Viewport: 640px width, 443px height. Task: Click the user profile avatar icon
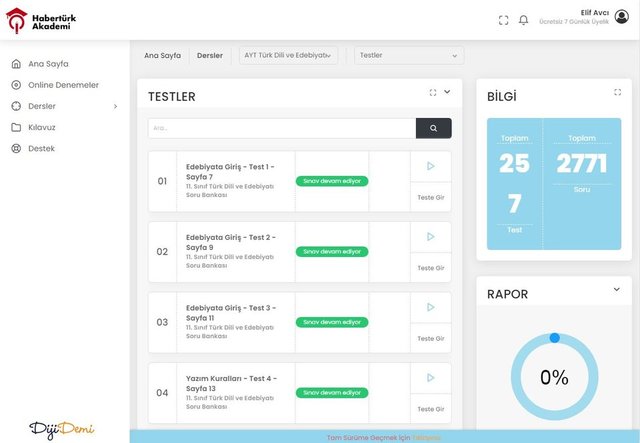(x=622, y=17)
